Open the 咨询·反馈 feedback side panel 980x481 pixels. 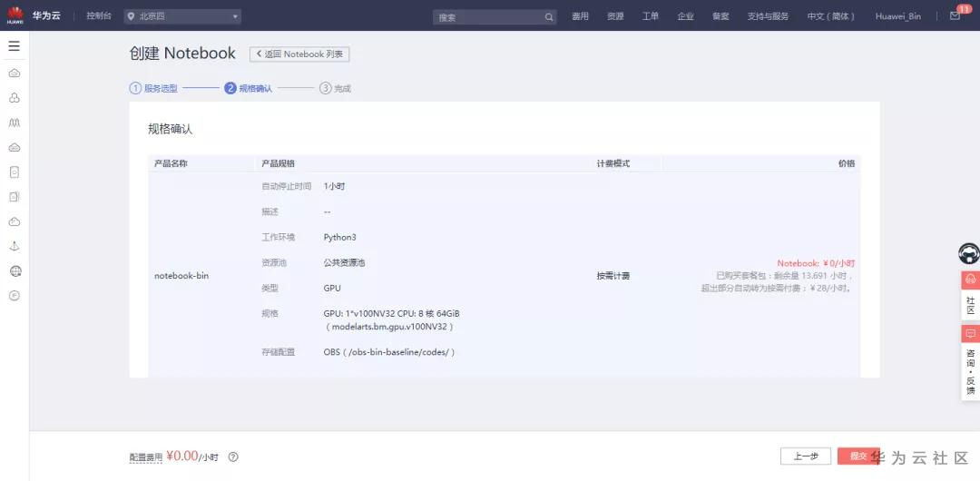[970, 361]
